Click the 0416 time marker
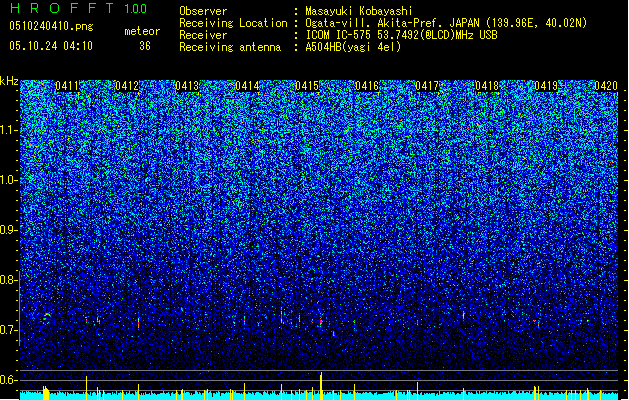The height and width of the screenshot is (400, 629). pyautogui.click(x=367, y=86)
